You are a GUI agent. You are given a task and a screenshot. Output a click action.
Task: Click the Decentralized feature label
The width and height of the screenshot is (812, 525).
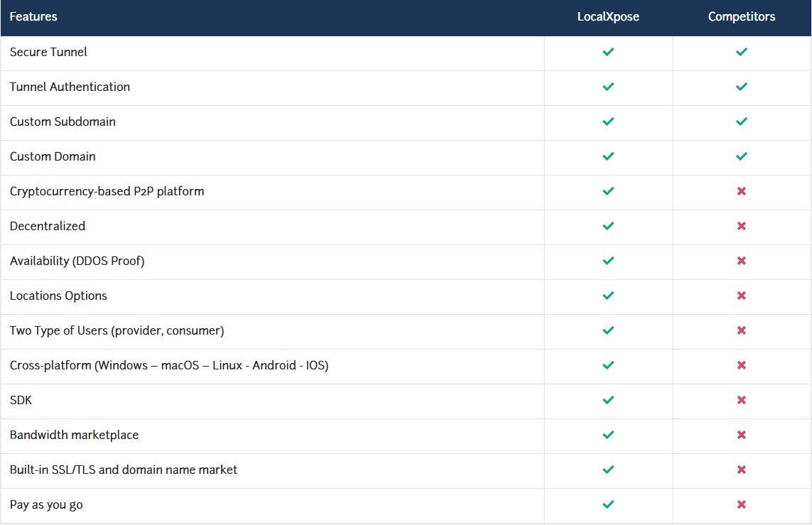tap(48, 226)
